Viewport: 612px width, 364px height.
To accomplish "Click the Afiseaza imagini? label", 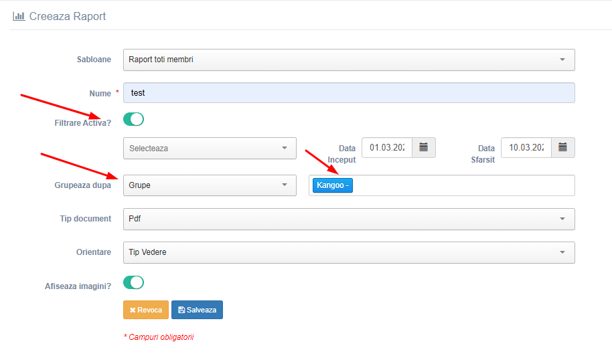I will (x=78, y=286).
